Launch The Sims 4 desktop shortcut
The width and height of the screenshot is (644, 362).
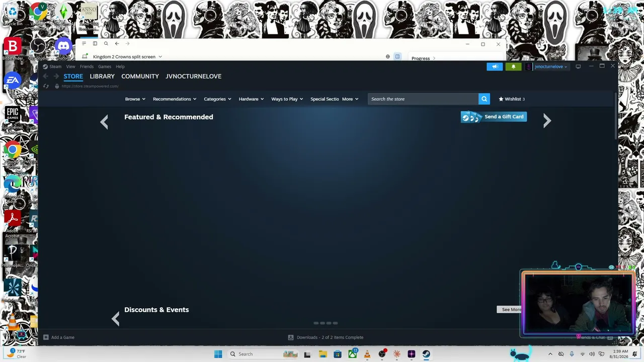click(x=63, y=15)
